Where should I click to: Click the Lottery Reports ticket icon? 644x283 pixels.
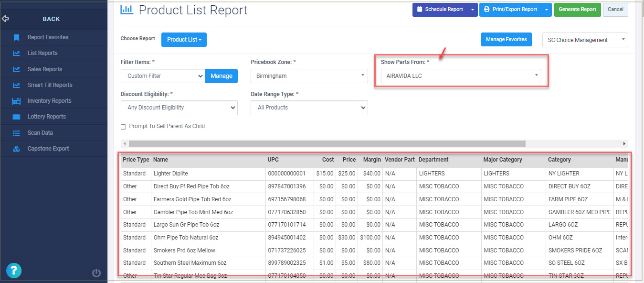click(16, 117)
